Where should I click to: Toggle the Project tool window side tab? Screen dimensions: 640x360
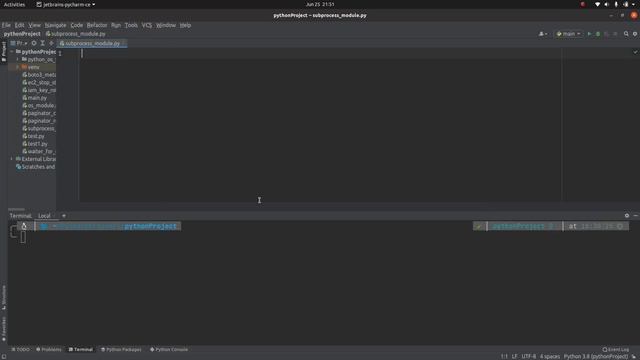pos(4,51)
